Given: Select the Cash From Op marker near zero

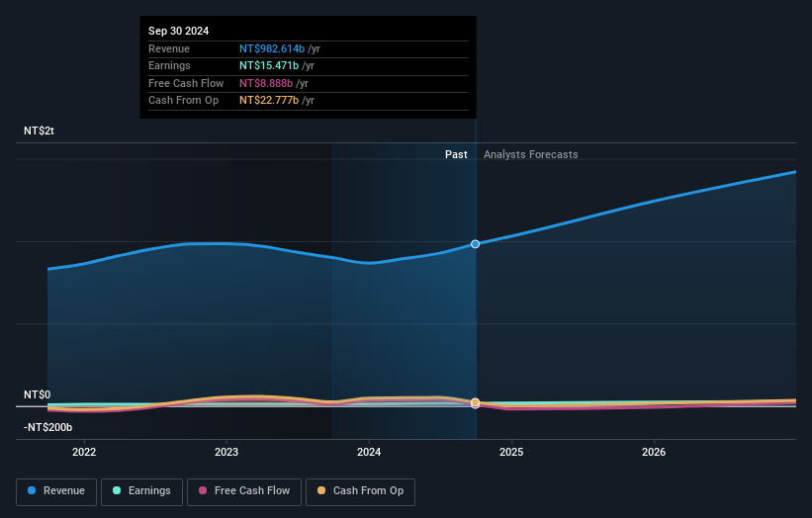Looking at the screenshot, I should tap(475, 402).
